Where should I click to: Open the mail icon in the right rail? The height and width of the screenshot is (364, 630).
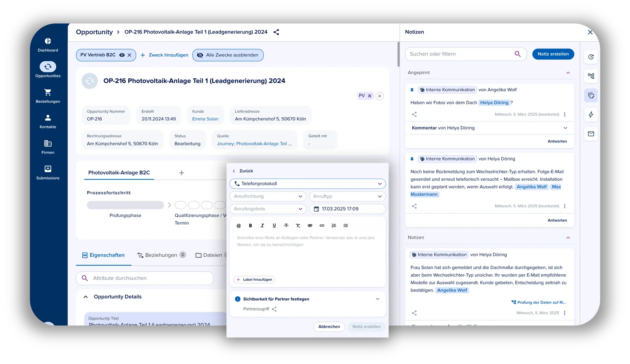[x=591, y=134]
